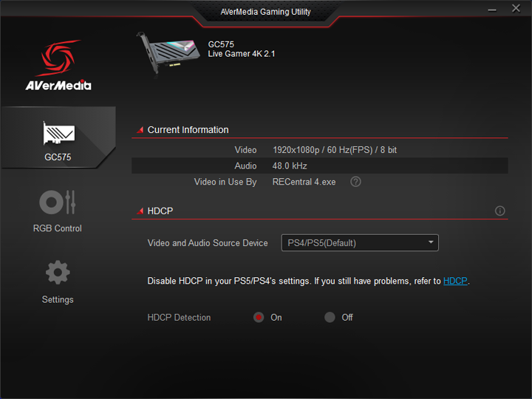Collapse the Current Information section triangle
The height and width of the screenshot is (399, 532).
tap(139, 131)
